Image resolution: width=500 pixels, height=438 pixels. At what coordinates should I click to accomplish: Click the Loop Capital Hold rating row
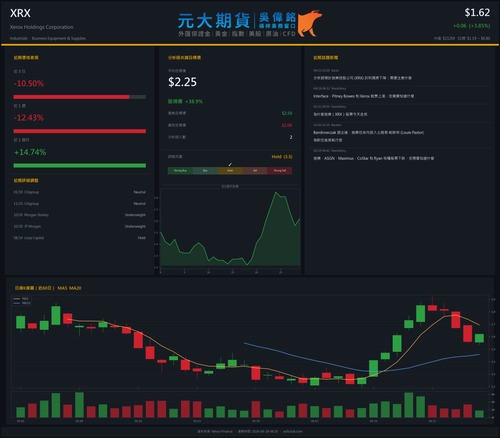click(x=80, y=238)
